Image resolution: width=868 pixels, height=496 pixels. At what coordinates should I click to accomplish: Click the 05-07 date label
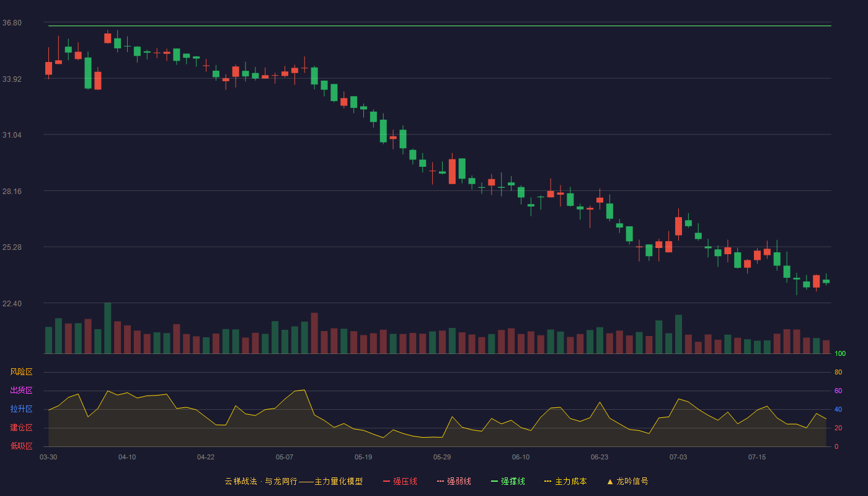click(x=285, y=457)
